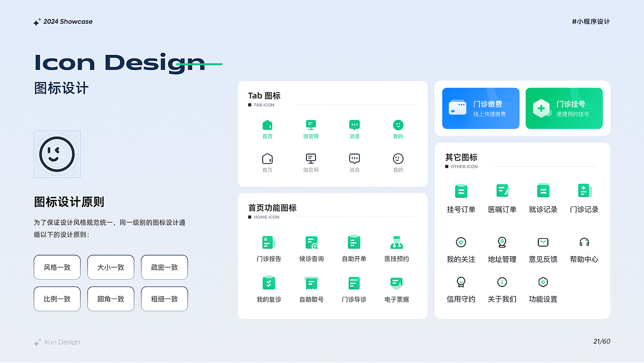Click the TAB ICON caption
The height and width of the screenshot is (363, 644).
click(x=264, y=105)
